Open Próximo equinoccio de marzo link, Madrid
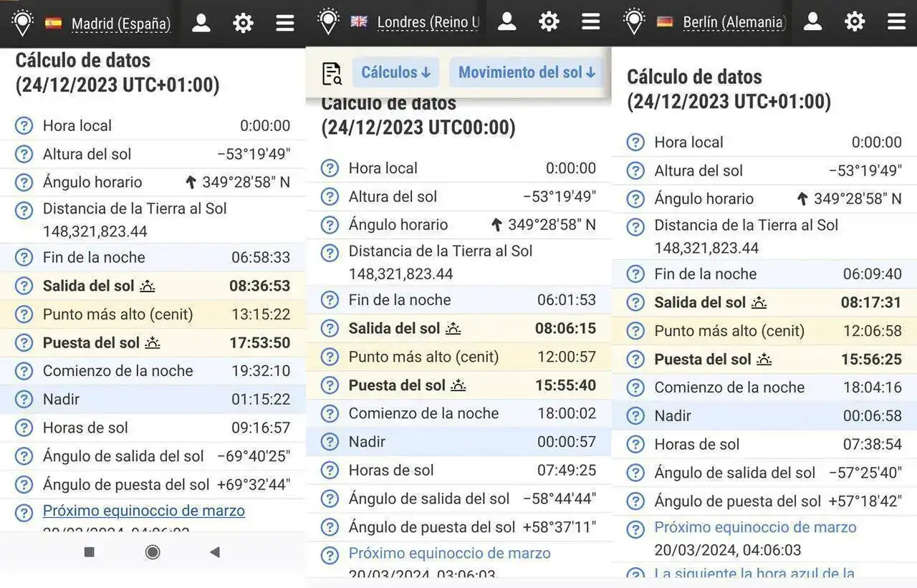 (x=144, y=511)
